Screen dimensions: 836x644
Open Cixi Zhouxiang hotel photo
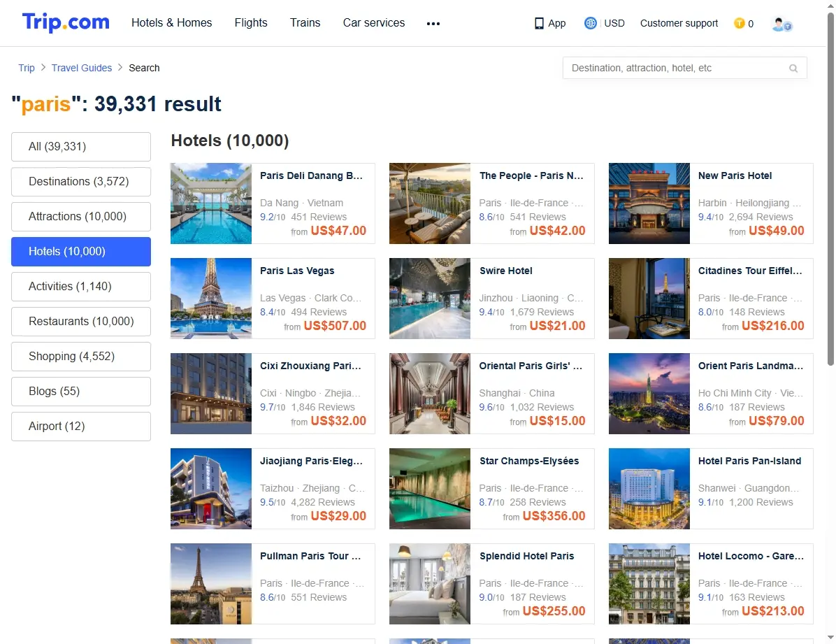point(211,393)
